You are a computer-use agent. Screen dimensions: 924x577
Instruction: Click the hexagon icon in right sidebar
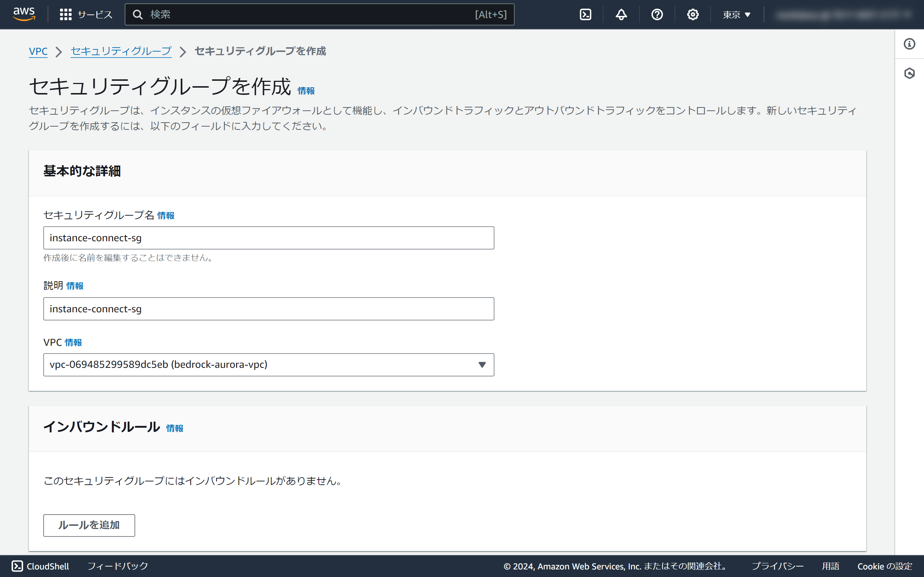(x=909, y=73)
